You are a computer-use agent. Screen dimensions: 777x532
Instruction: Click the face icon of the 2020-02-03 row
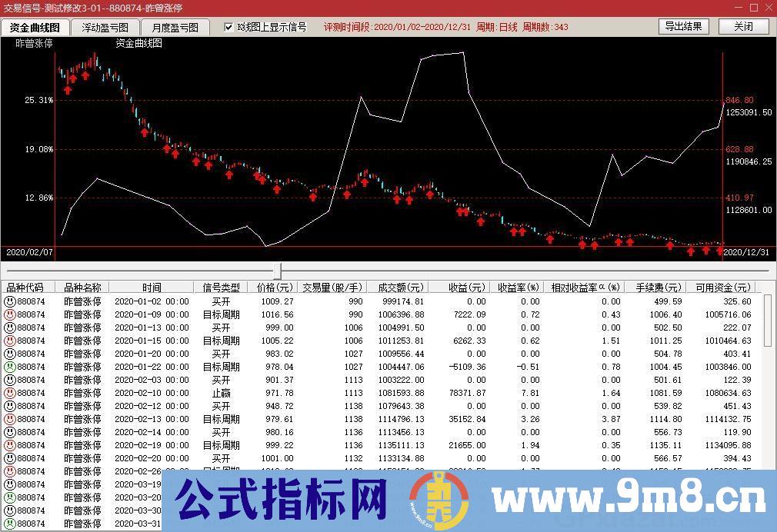(x=10, y=380)
